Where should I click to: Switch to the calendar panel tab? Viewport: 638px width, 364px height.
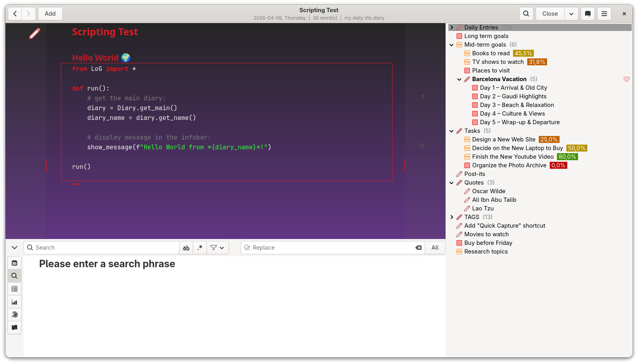click(14, 263)
